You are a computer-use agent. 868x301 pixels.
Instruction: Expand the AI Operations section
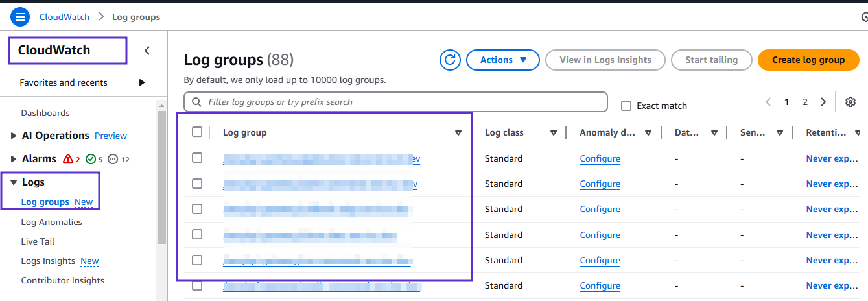coord(14,136)
